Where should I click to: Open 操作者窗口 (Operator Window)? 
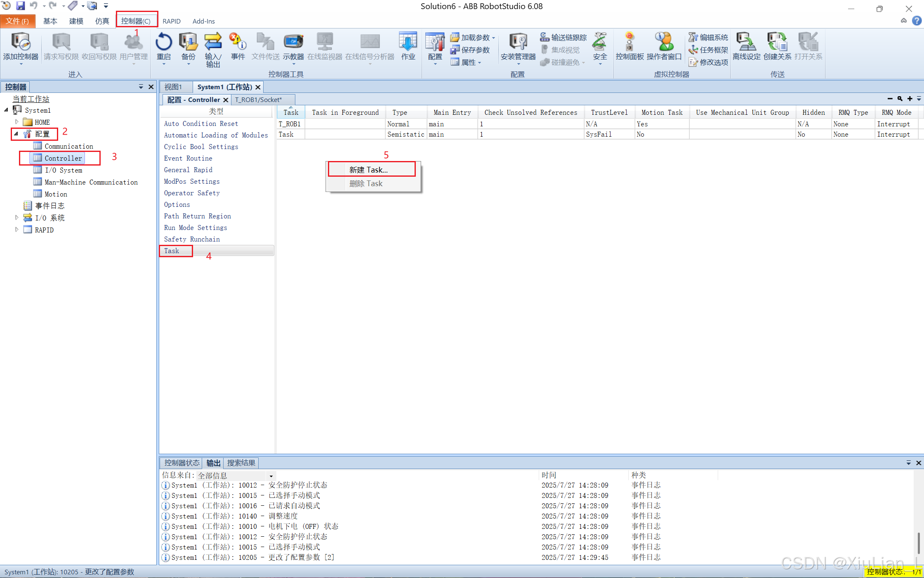[664, 46]
